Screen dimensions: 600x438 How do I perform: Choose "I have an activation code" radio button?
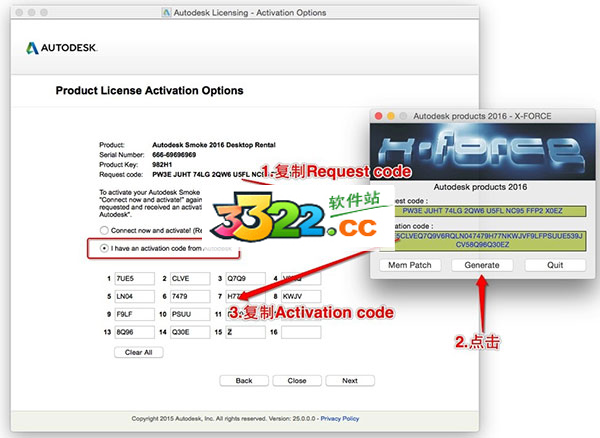point(104,248)
